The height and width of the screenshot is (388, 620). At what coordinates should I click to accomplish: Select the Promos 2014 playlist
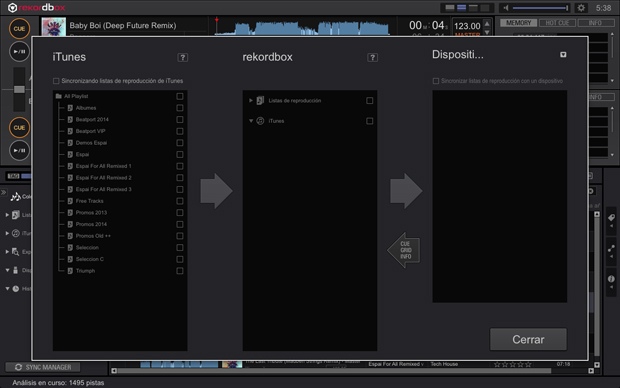(120, 224)
